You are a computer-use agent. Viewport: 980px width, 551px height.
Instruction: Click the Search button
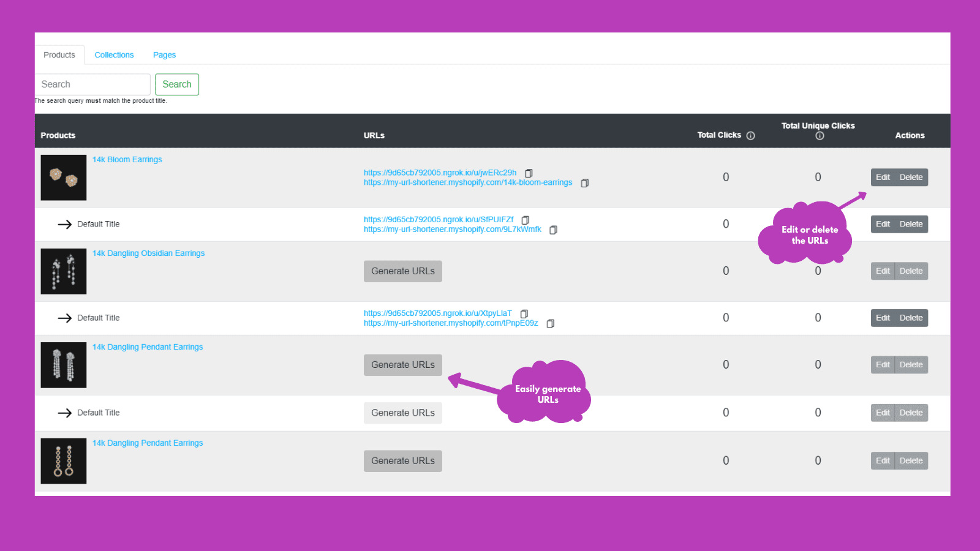tap(177, 84)
